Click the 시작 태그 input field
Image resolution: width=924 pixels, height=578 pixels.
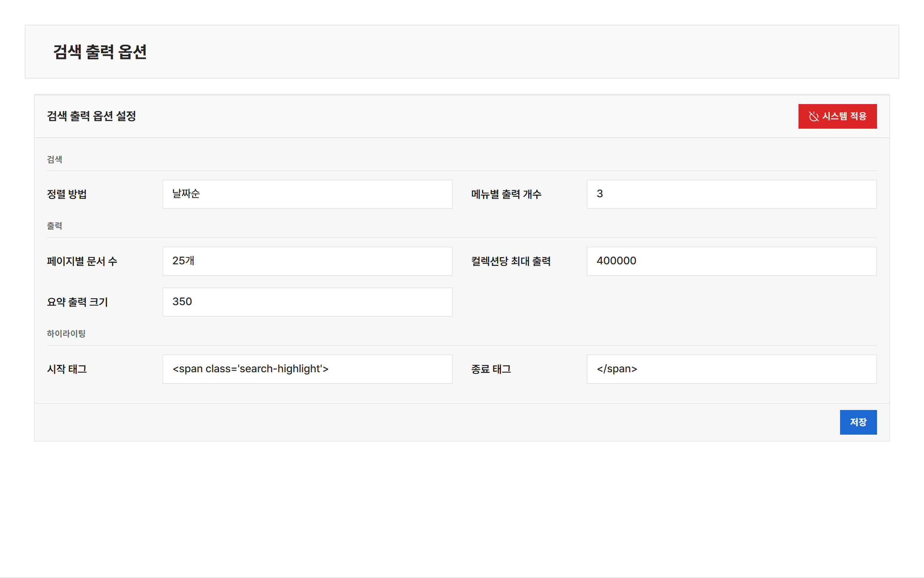(x=307, y=369)
